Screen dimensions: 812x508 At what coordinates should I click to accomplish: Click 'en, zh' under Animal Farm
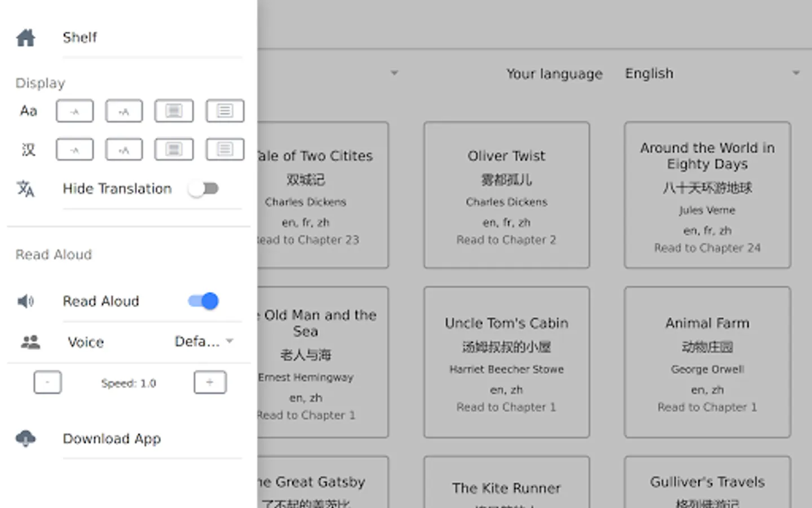[x=707, y=390]
